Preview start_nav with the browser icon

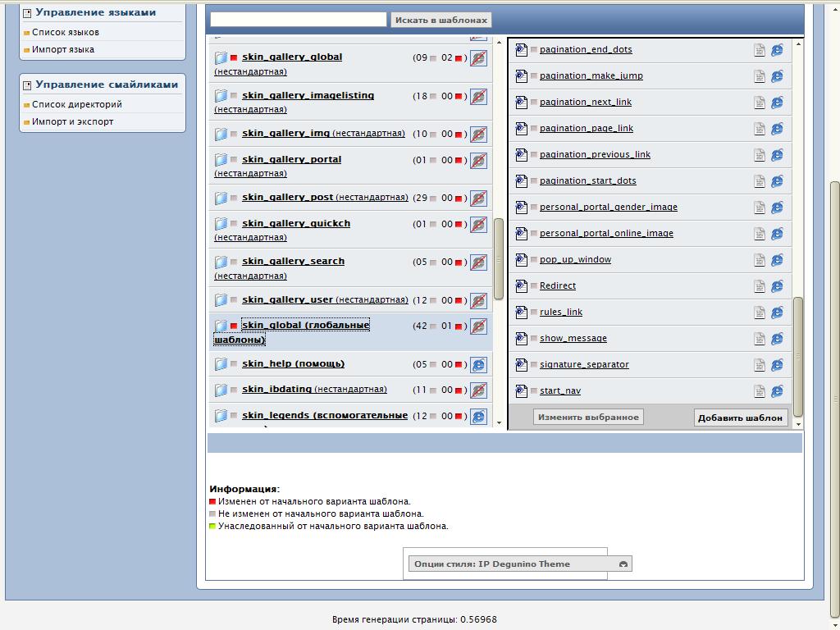click(778, 391)
